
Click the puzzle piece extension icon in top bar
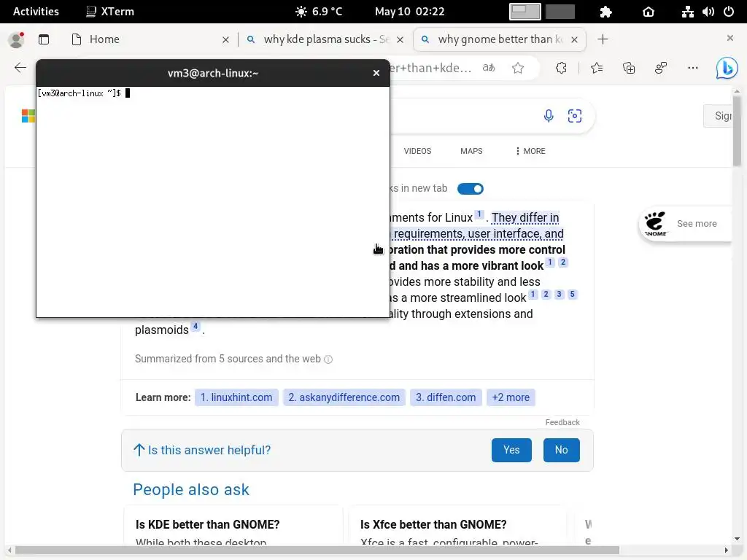pyautogui.click(x=605, y=12)
